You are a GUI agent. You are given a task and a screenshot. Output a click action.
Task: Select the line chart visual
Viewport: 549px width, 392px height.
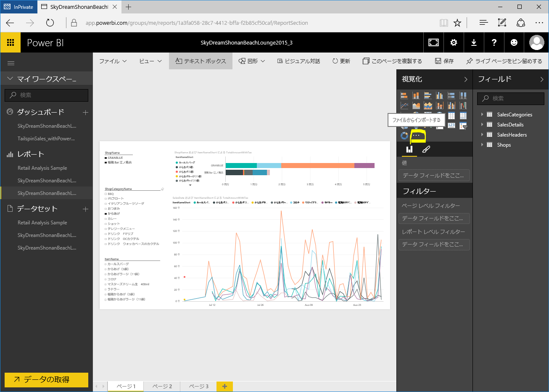pos(404,105)
